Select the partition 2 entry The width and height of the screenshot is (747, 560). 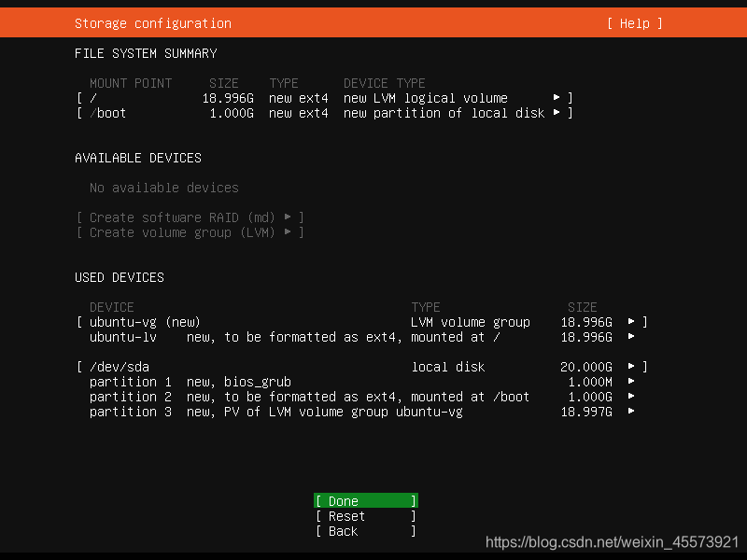click(x=131, y=397)
